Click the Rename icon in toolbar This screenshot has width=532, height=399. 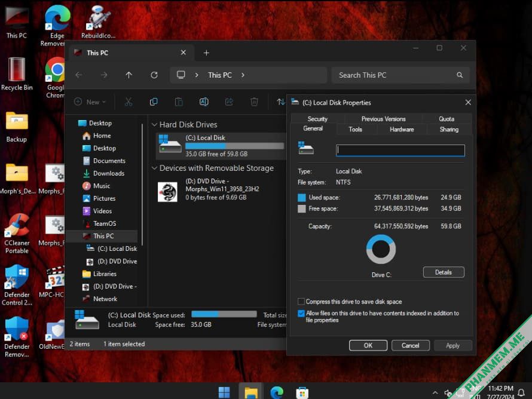204,102
